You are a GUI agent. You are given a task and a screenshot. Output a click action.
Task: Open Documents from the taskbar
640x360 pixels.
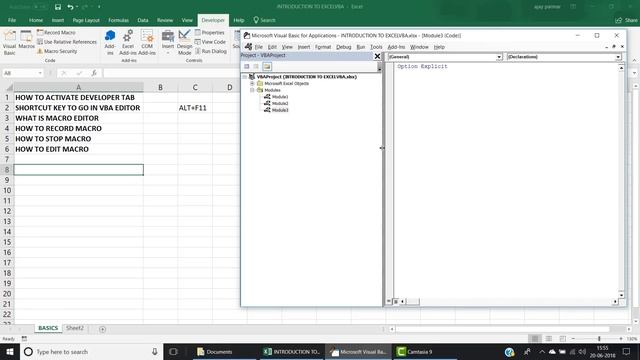point(215,352)
